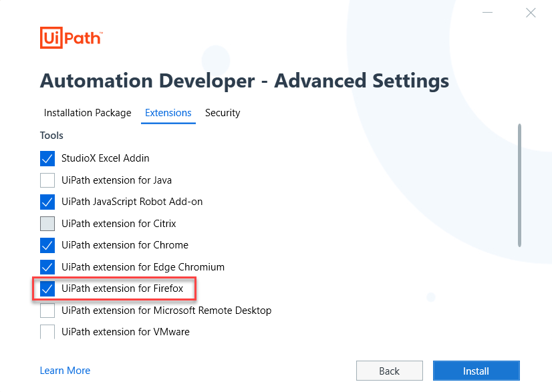Disable UiPath JavaScript Robot Add-on
Screen dimensions: 552x392
[x=47, y=202]
